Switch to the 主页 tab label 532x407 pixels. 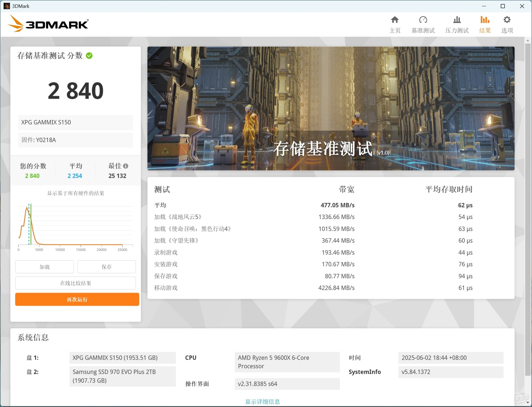(x=395, y=30)
